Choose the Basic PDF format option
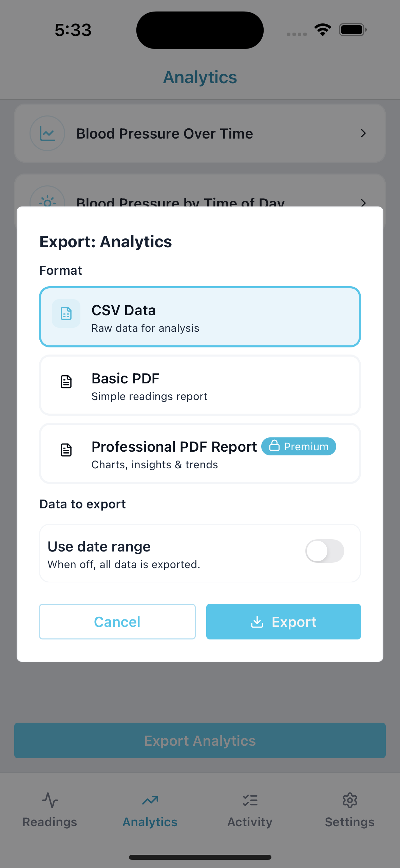400x868 pixels. tap(200, 385)
